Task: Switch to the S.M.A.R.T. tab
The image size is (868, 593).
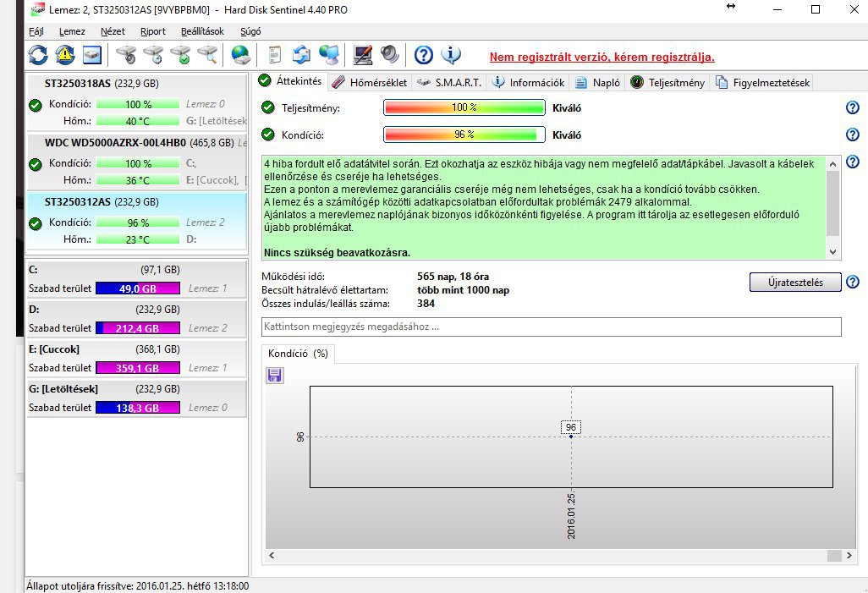Action: [449, 83]
